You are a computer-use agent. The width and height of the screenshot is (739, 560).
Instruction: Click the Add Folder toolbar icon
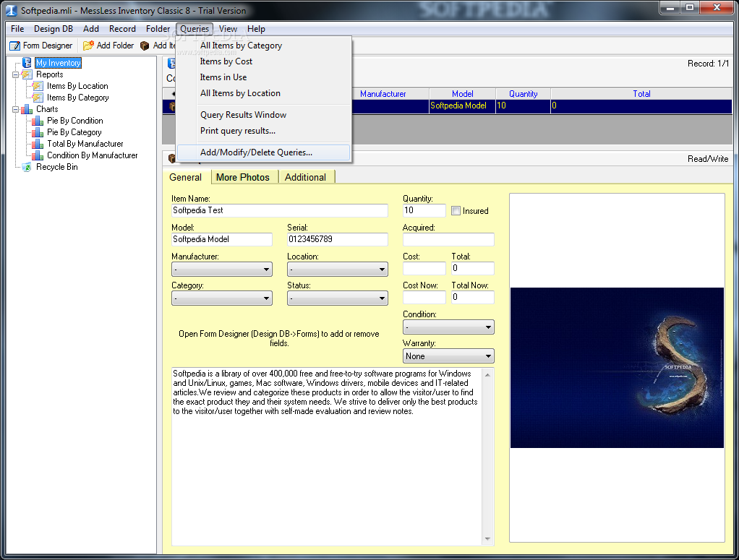(x=88, y=46)
